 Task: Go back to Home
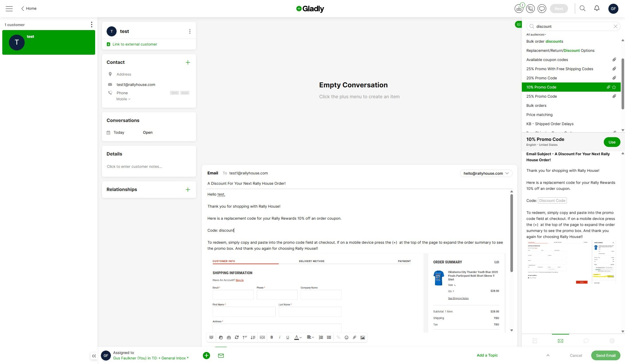(29, 9)
